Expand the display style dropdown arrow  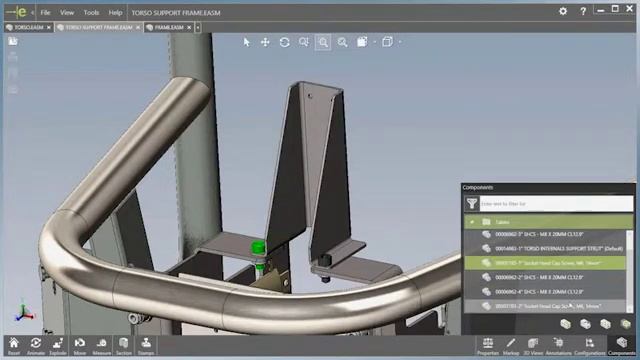pos(400,42)
